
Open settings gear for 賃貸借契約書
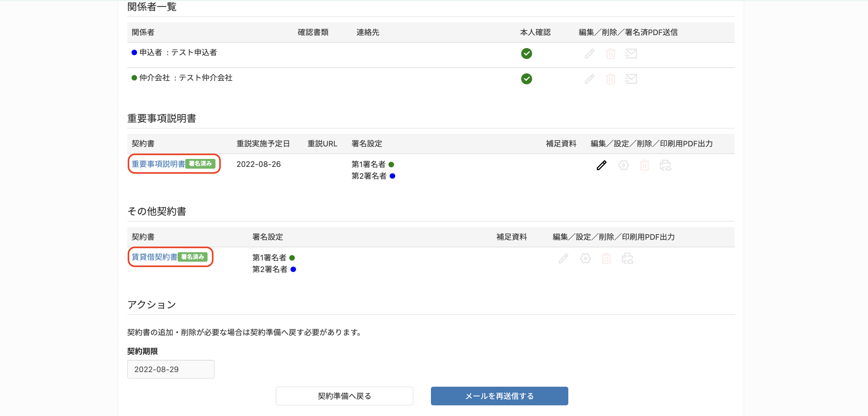pos(585,258)
